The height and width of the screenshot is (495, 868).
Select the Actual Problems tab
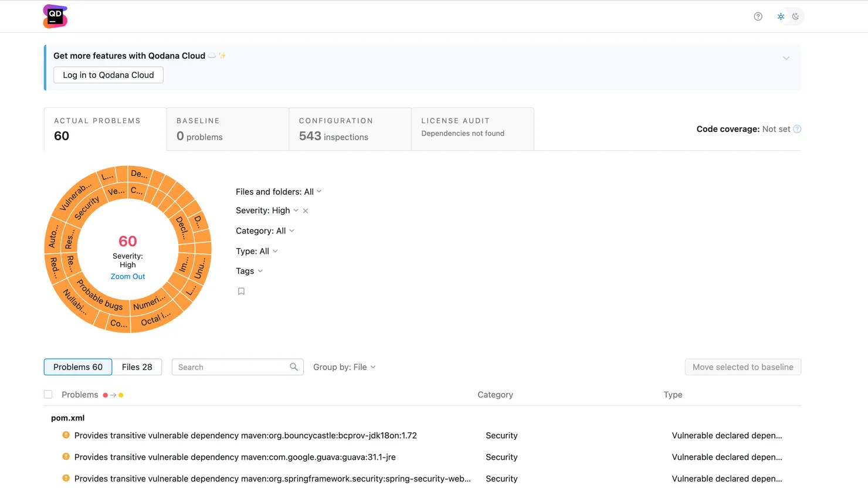105,129
